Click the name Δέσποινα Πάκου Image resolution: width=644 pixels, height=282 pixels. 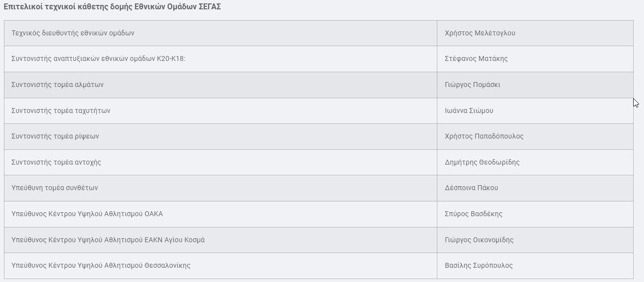pos(471,188)
